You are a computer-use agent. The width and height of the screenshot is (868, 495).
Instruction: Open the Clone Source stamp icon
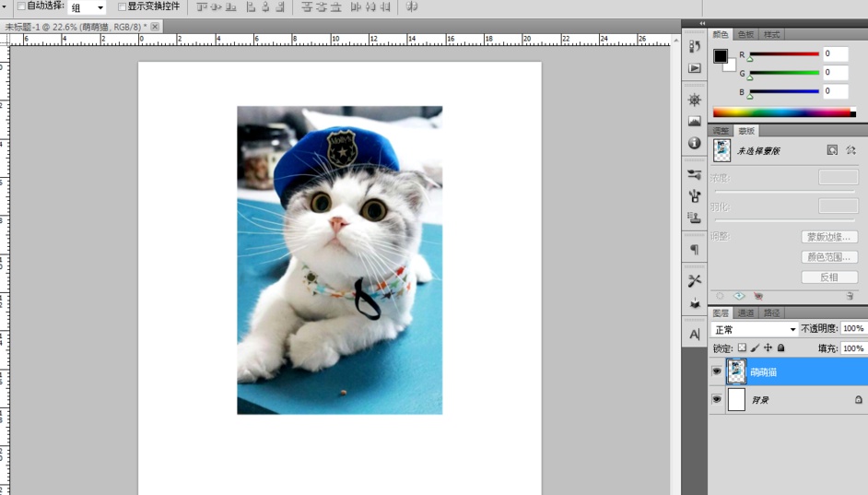click(694, 217)
